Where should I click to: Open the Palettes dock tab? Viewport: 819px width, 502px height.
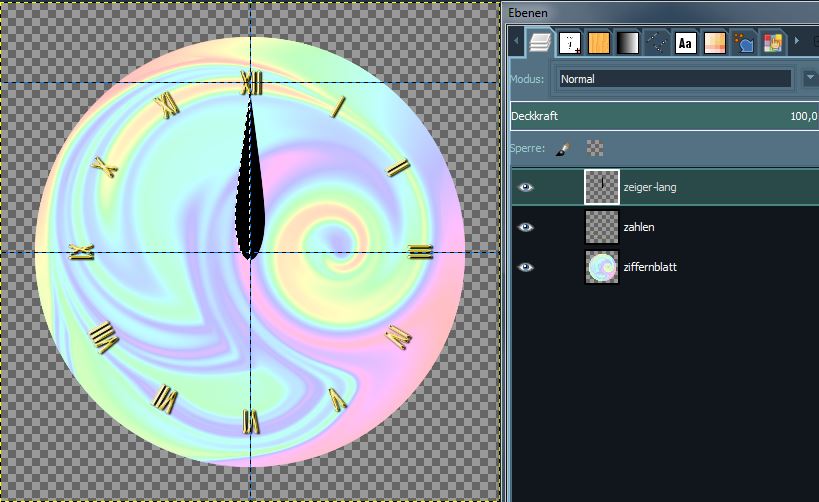point(714,43)
